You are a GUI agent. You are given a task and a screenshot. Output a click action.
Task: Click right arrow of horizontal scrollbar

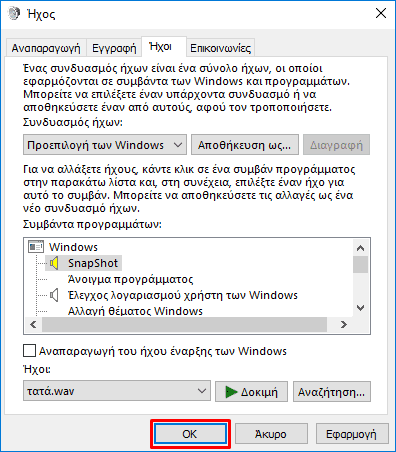(344, 324)
